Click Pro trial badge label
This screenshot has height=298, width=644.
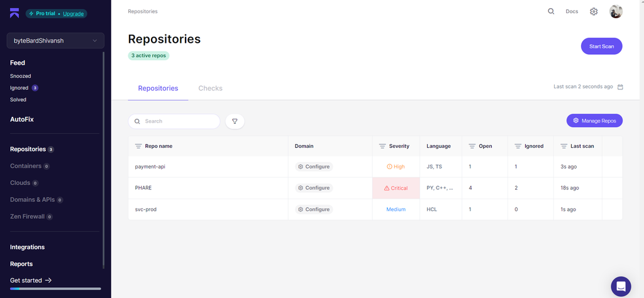tap(46, 14)
